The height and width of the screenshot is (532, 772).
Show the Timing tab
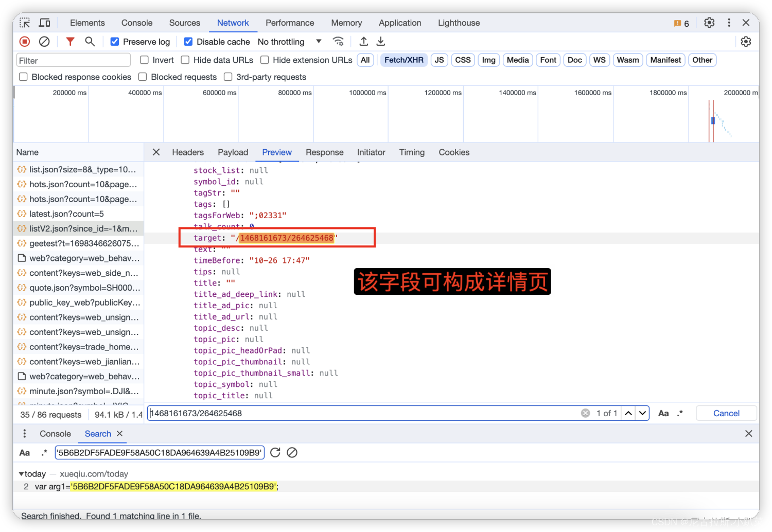(x=412, y=152)
